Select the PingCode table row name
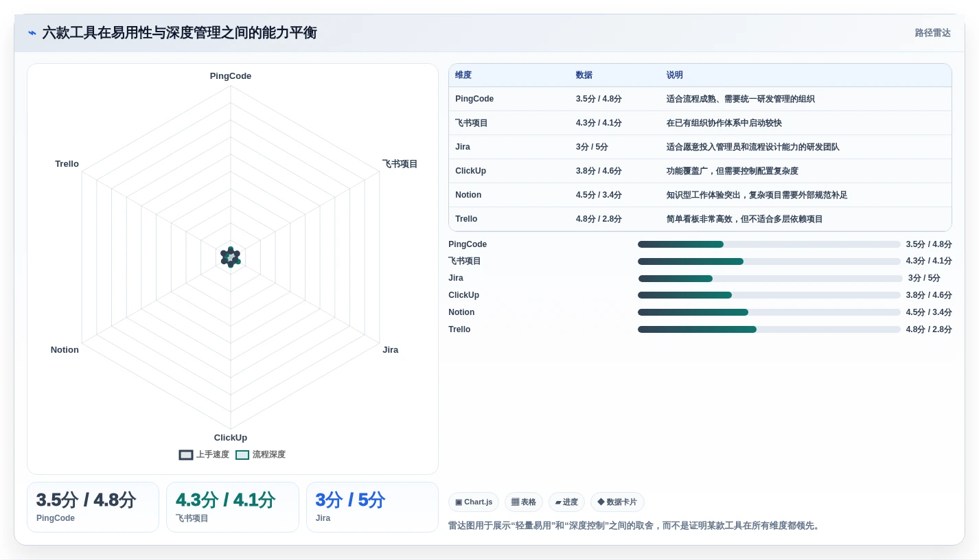 (474, 99)
